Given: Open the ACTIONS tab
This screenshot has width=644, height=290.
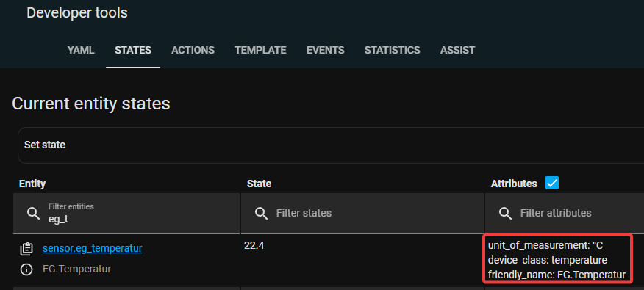Looking at the screenshot, I should click(193, 50).
